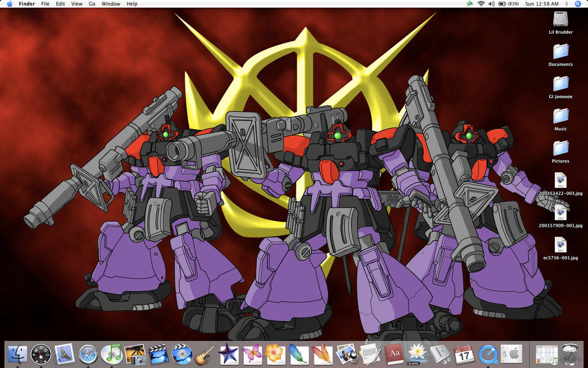Click the Spotlight icon in the menu bar
The width and height of the screenshot is (588, 368).
pos(578,4)
